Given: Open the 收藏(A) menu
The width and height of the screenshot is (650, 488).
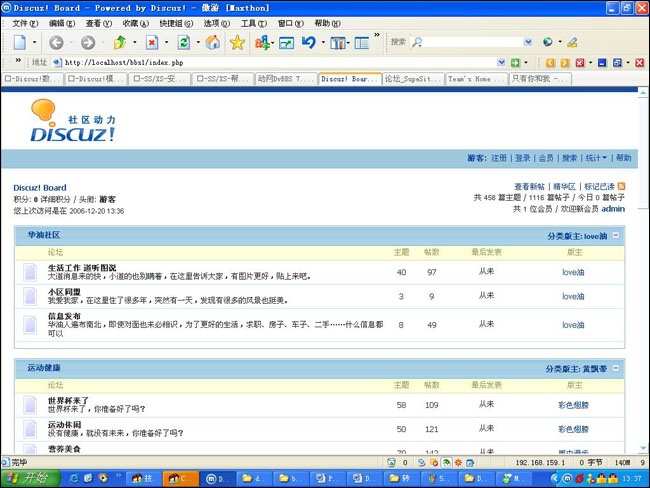Looking at the screenshot, I should 136,24.
